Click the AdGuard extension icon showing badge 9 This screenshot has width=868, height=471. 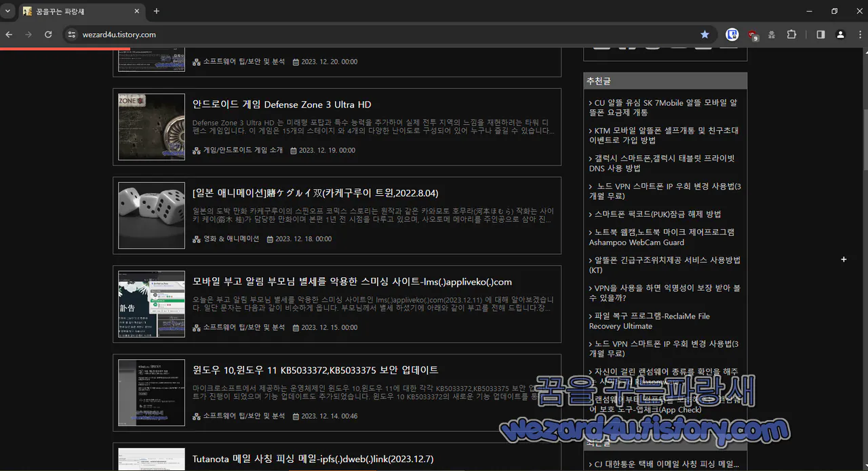(751, 34)
